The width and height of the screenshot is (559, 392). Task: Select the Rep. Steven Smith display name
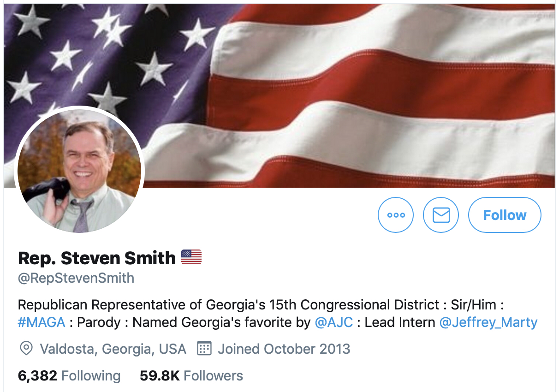[97, 258]
